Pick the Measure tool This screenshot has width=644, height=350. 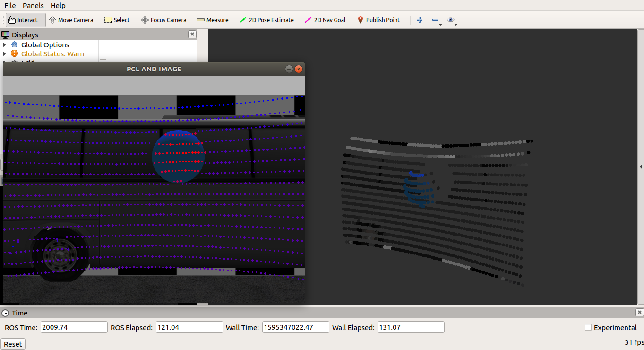[213, 20]
